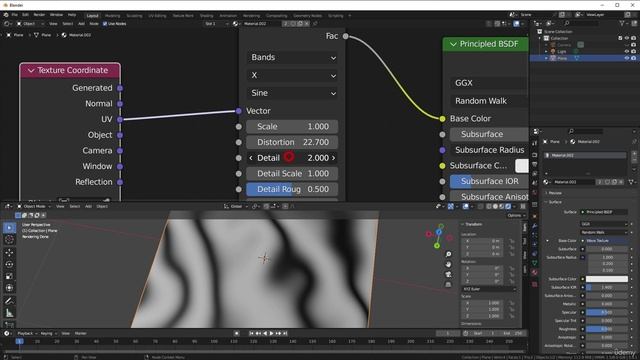This screenshot has height=360, width=640.
Task: Open the Modifiers wrench properties tab
Action: 535,226
